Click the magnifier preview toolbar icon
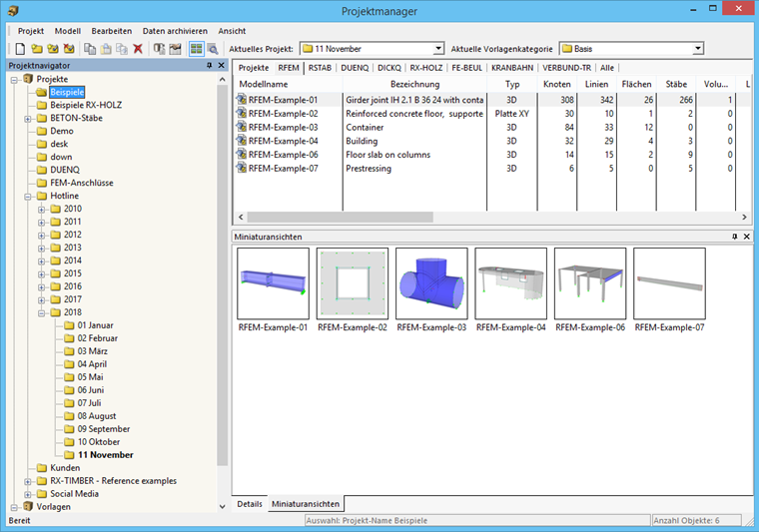The image size is (759, 532). [x=212, y=49]
